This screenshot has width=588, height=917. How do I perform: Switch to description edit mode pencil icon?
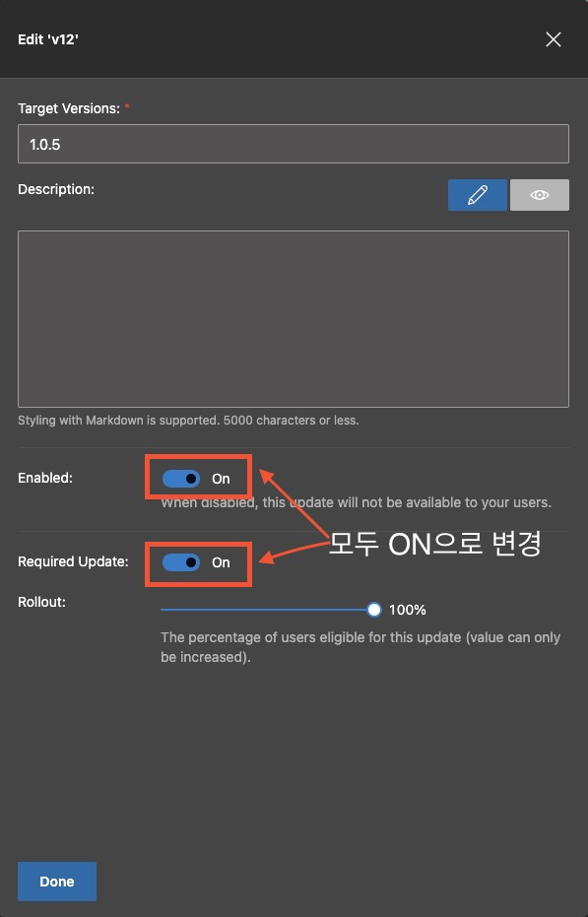click(x=478, y=195)
